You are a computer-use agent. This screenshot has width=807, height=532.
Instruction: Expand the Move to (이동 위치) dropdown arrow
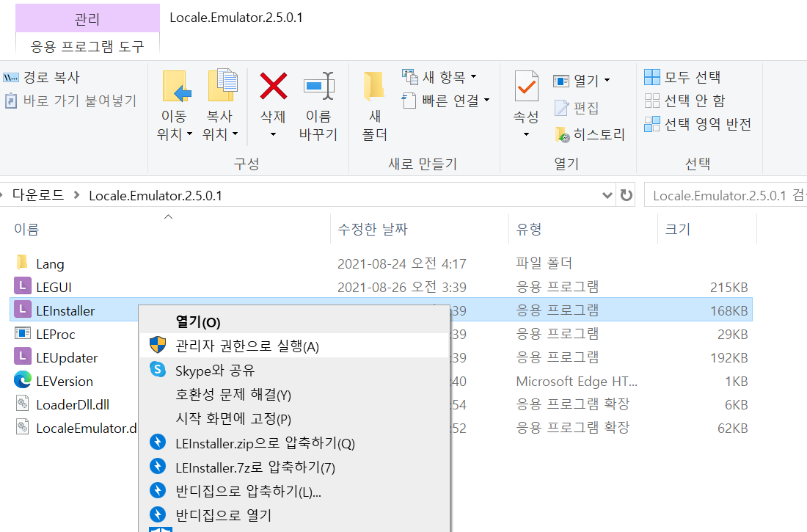coord(189,134)
